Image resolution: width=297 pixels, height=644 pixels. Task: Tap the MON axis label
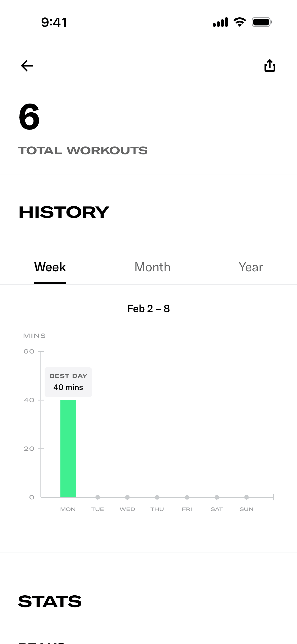68,509
